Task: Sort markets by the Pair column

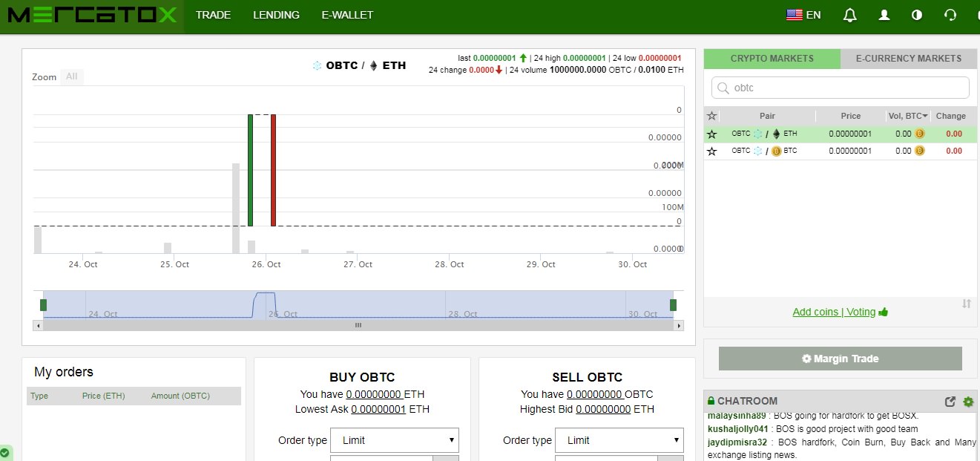Action: 767,116
